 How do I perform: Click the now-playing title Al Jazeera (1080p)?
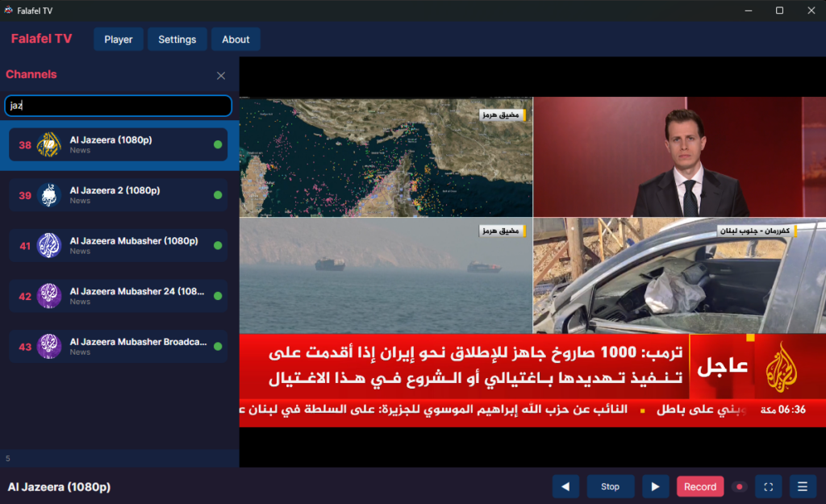59,487
